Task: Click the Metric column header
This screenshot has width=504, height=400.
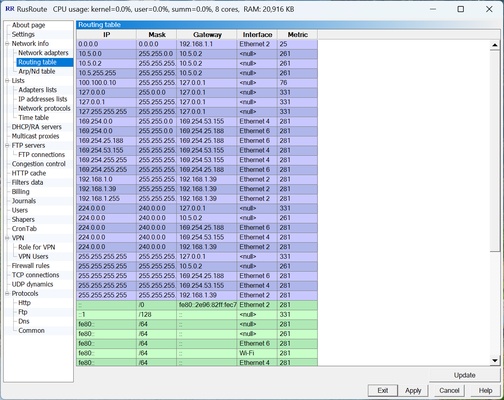Action: (297, 35)
